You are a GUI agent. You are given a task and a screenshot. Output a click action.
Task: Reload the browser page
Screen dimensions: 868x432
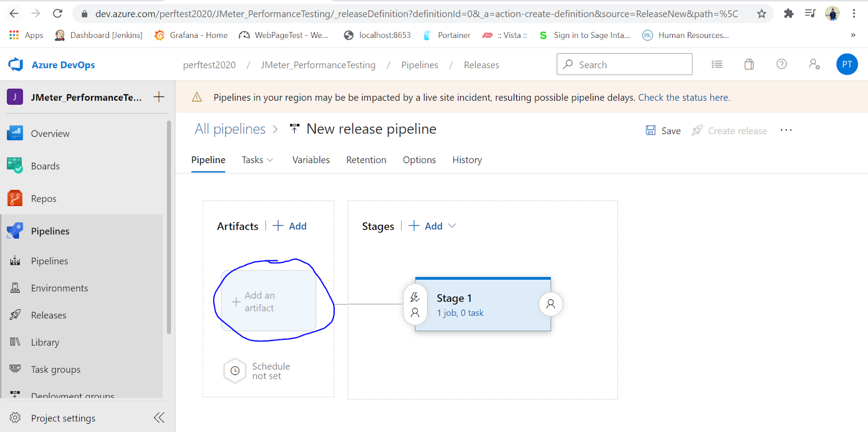tap(58, 14)
